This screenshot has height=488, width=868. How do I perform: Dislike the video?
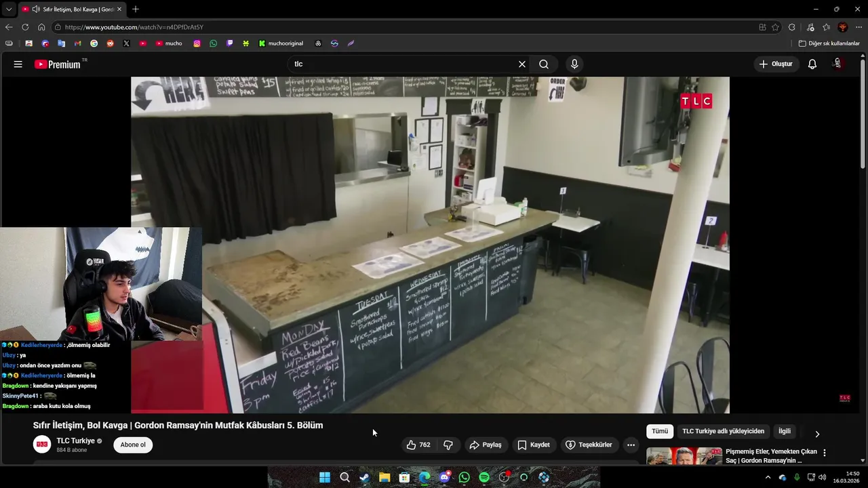click(x=448, y=445)
